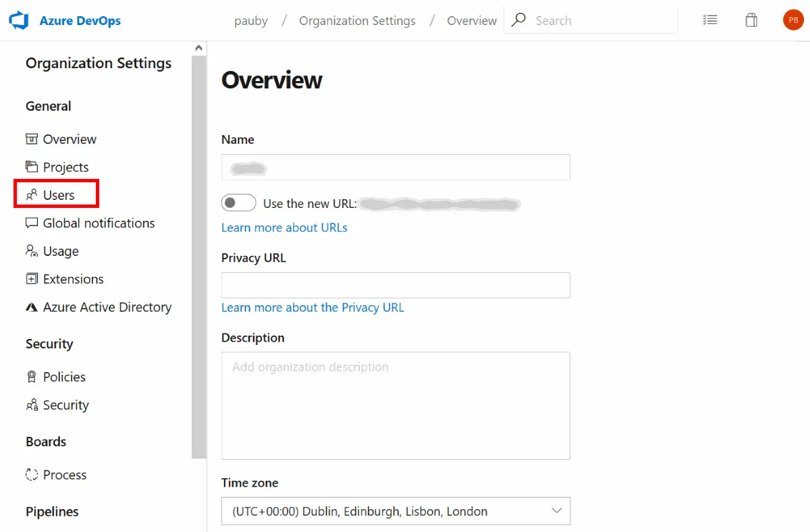
Task: Click the General section heading
Action: click(48, 106)
